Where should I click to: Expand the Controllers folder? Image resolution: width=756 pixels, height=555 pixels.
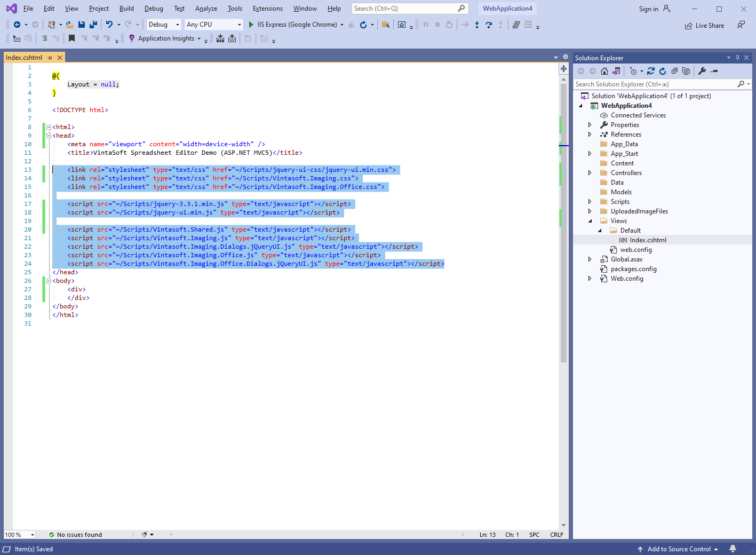click(590, 173)
